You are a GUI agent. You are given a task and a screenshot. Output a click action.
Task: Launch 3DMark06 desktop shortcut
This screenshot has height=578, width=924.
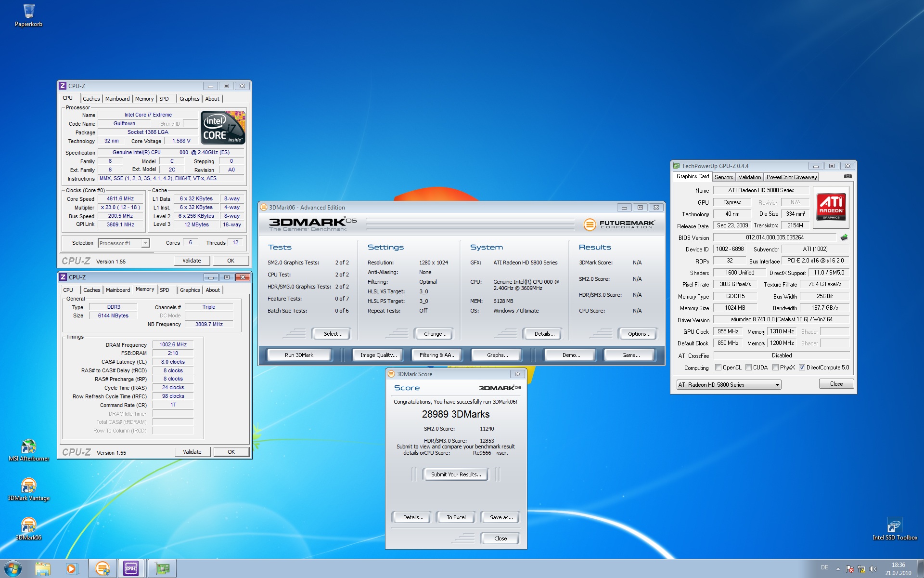tap(28, 528)
